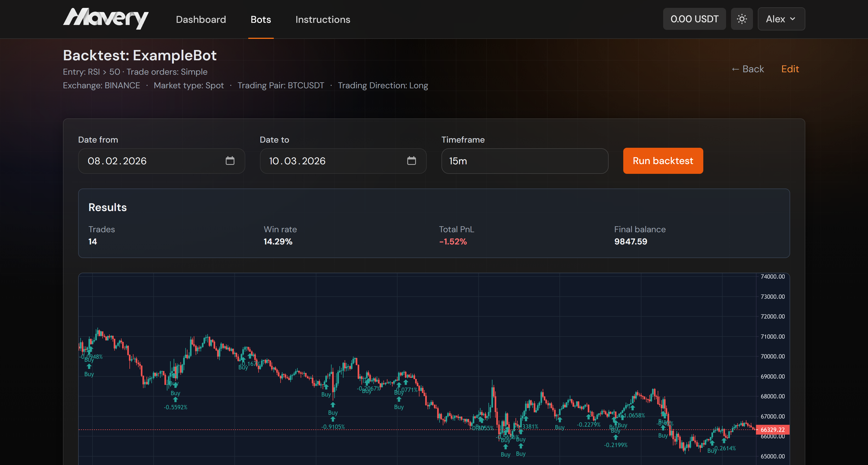Click the Final balance value 9847.59
Viewport: 868px width, 465px height.
(630, 241)
